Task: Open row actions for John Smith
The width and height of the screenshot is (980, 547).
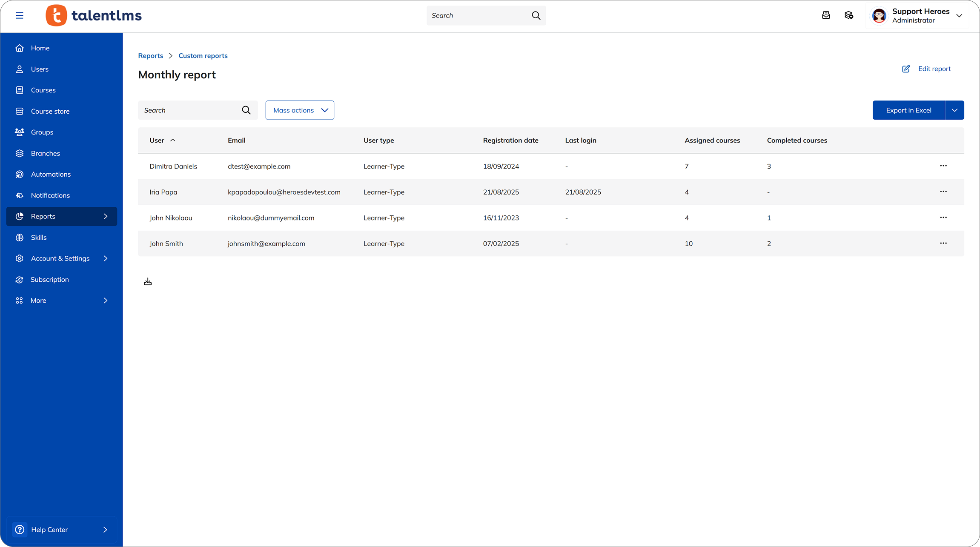Action: pos(943,243)
